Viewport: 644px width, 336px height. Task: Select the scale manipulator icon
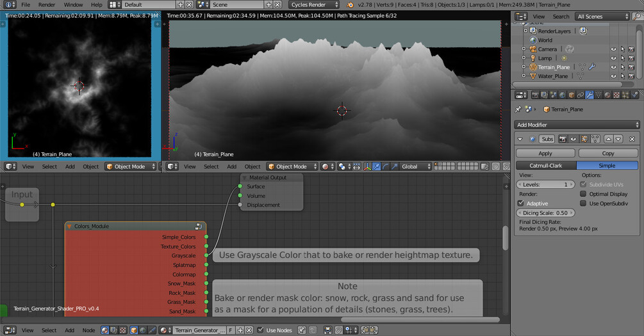click(394, 166)
